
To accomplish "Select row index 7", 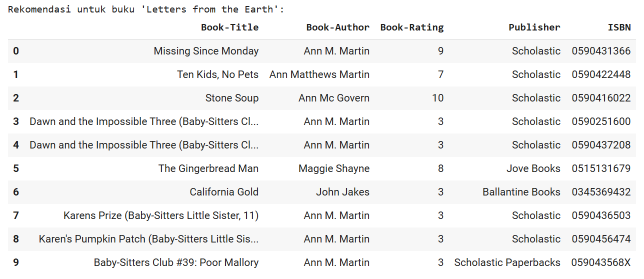I will [x=16, y=215].
